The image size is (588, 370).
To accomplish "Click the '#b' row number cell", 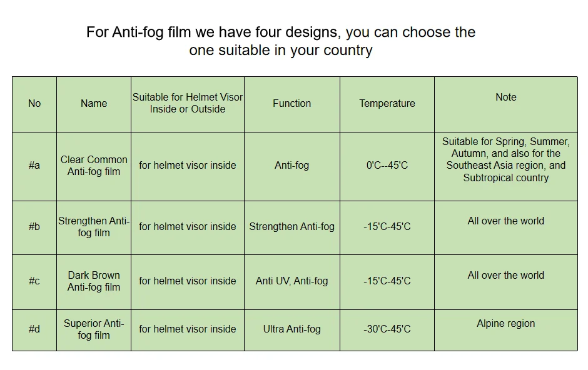I will (34, 226).
